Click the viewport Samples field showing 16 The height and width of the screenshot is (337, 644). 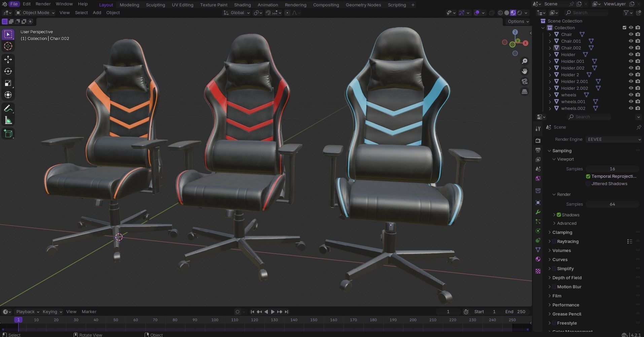click(x=612, y=169)
